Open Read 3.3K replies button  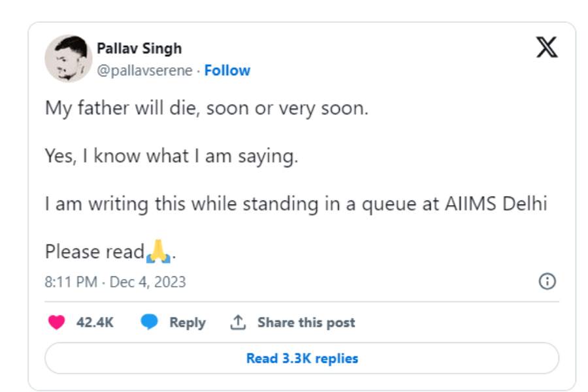(x=302, y=358)
